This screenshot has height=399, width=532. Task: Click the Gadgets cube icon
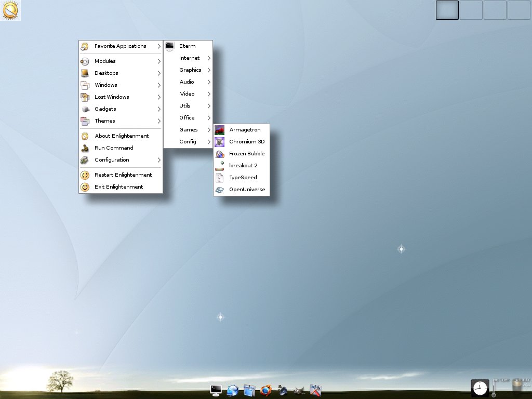[x=85, y=109]
